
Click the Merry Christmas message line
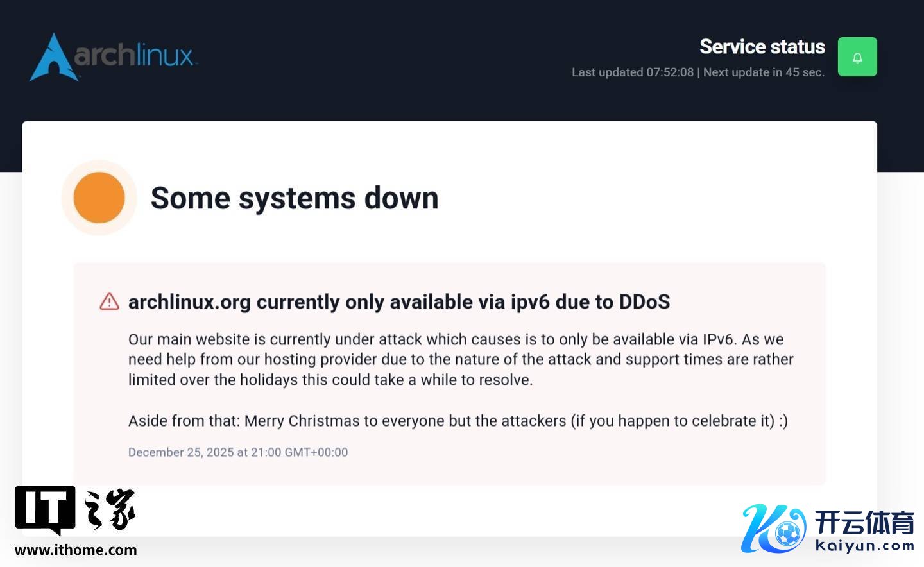click(458, 421)
